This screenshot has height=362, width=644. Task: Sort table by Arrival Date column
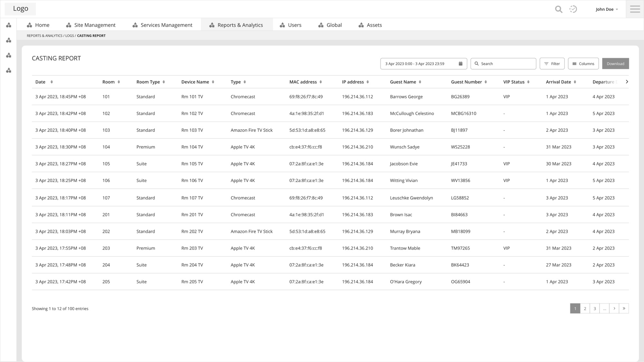575,82
